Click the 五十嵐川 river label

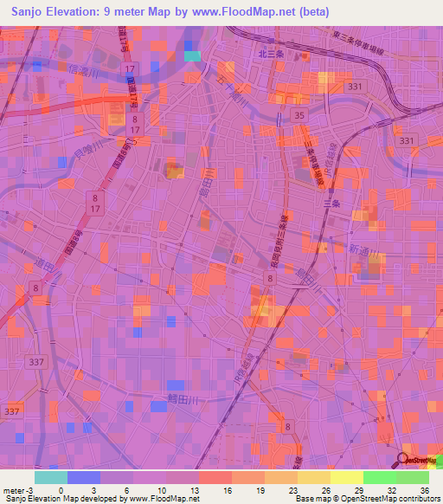(232, 91)
